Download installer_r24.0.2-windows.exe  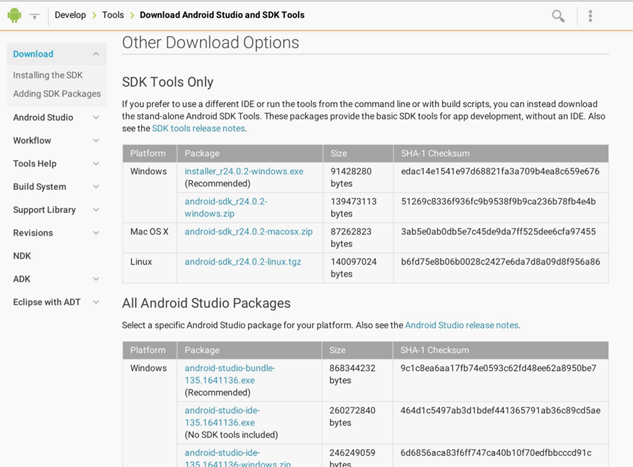243,171
